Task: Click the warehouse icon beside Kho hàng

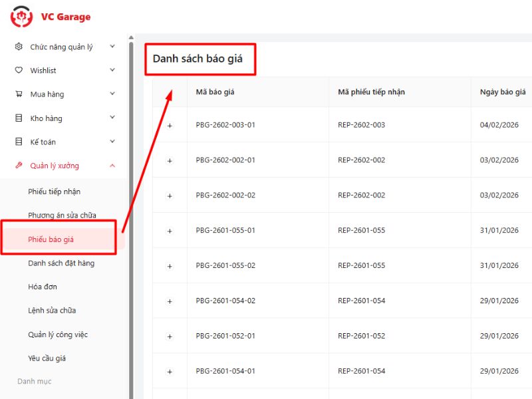Action: 19,118
